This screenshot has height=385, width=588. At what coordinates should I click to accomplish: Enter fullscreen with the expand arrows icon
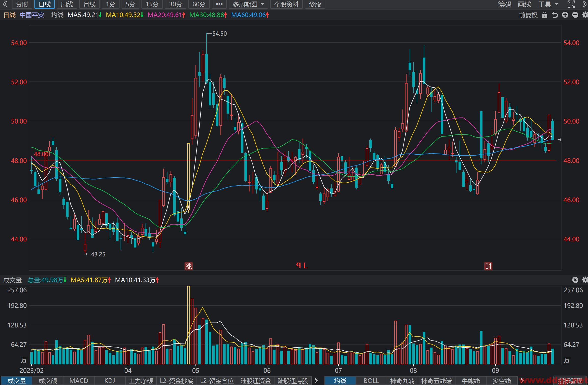click(571, 4)
